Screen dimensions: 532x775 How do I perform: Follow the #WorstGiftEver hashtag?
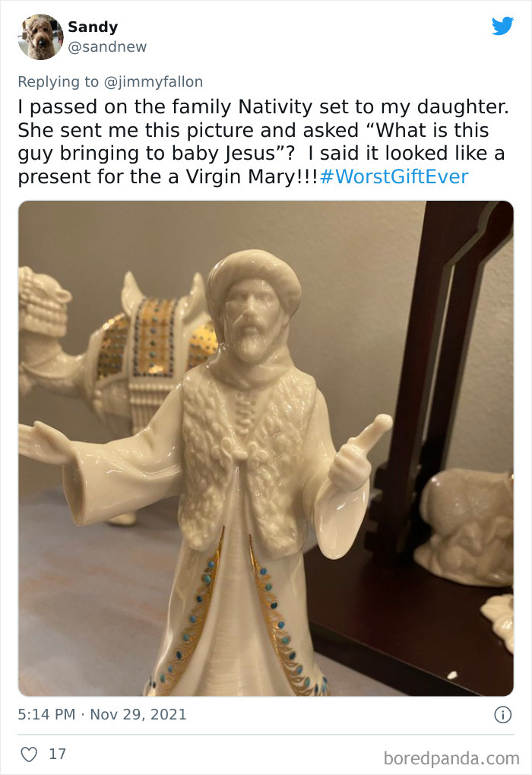(393, 177)
